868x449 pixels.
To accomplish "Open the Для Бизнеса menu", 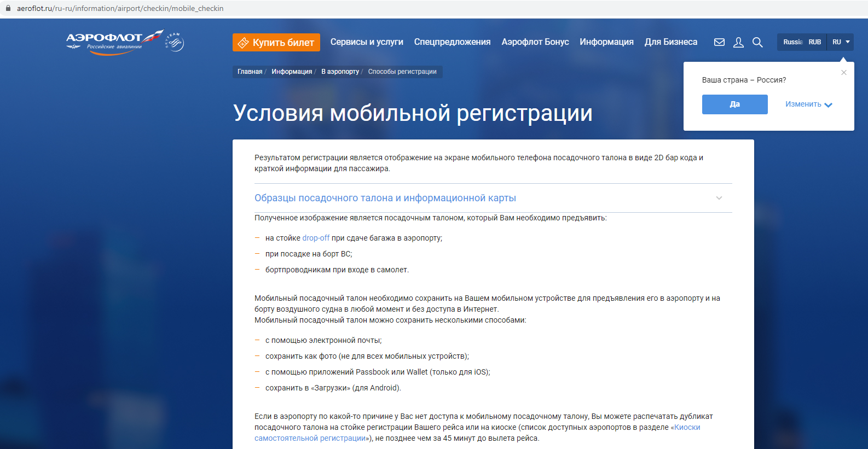I will pyautogui.click(x=671, y=42).
